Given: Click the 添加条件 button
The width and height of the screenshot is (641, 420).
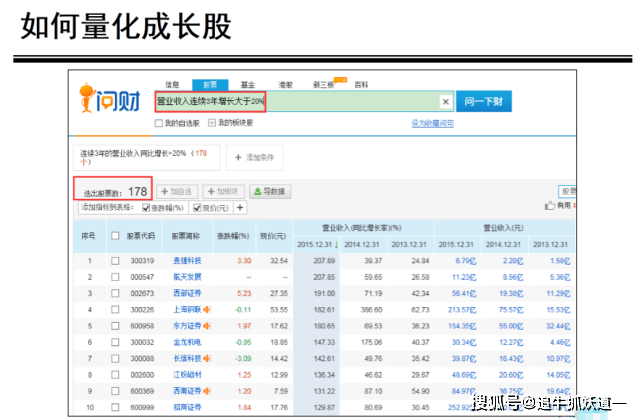Looking at the screenshot, I should click(255, 157).
